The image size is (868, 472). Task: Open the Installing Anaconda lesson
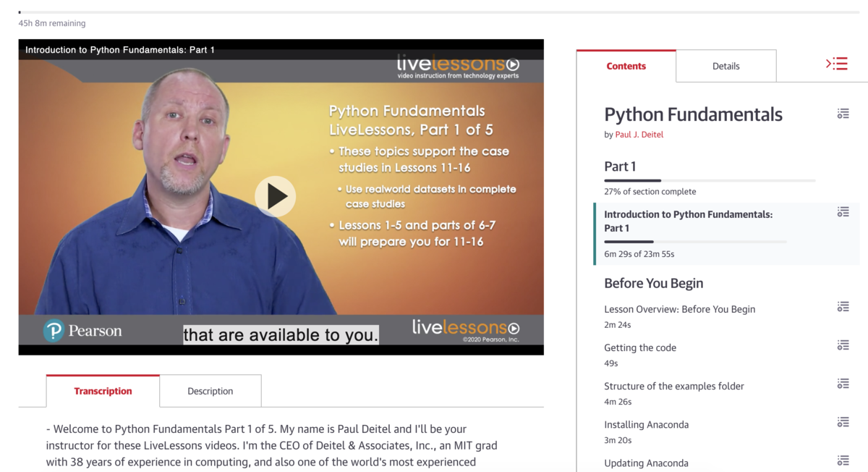[x=646, y=424]
